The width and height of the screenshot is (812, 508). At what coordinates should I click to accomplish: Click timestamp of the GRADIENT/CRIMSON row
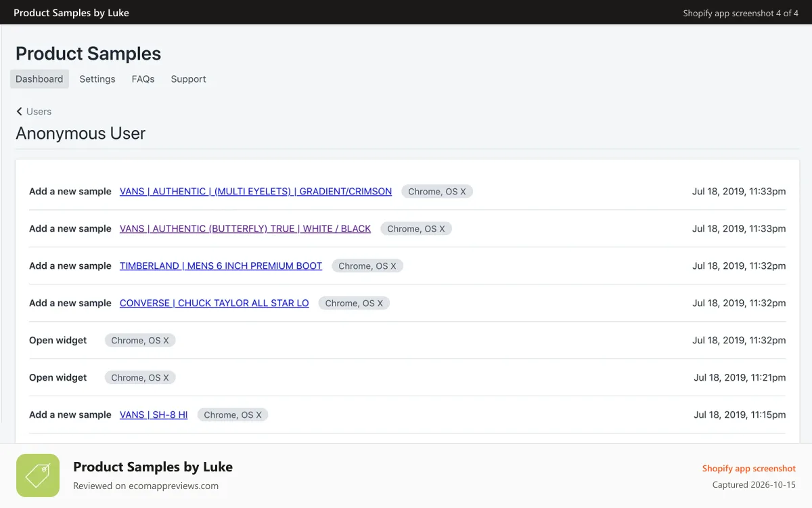(739, 191)
